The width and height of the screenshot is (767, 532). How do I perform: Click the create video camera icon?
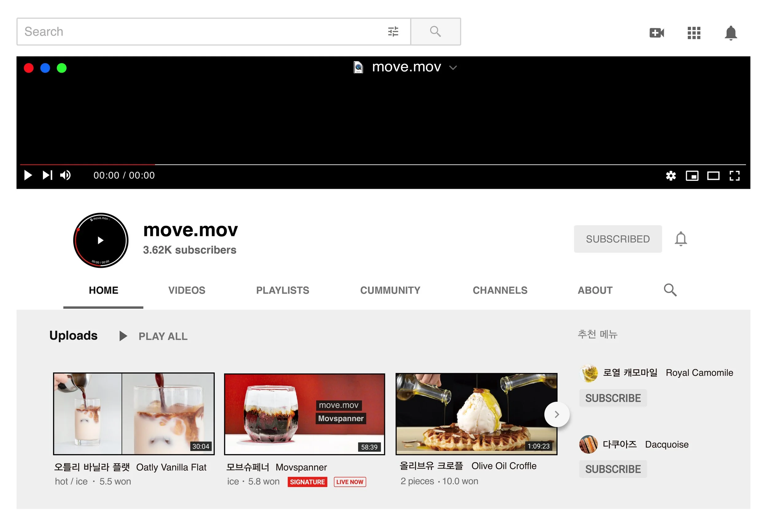click(656, 33)
